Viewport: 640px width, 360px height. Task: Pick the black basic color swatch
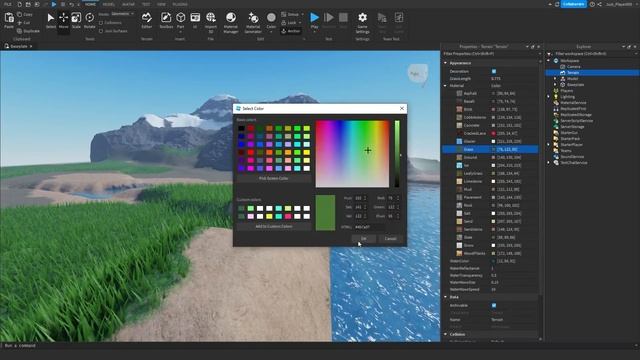pyautogui.click(x=241, y=128)
